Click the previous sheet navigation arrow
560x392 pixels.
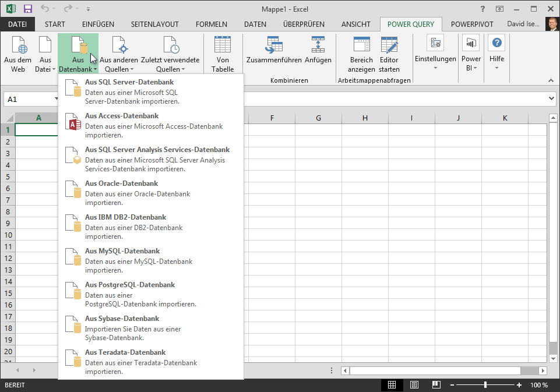[x=17, y=370]
